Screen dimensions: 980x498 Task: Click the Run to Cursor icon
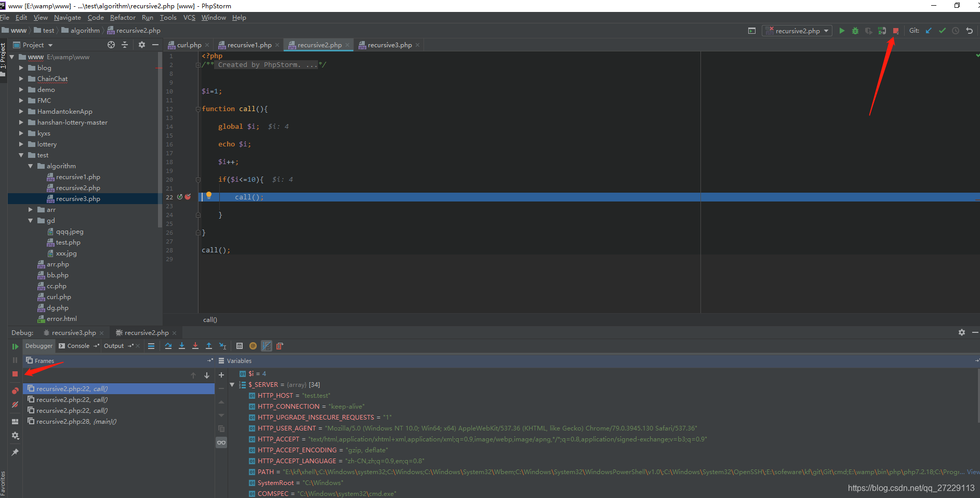223,346
